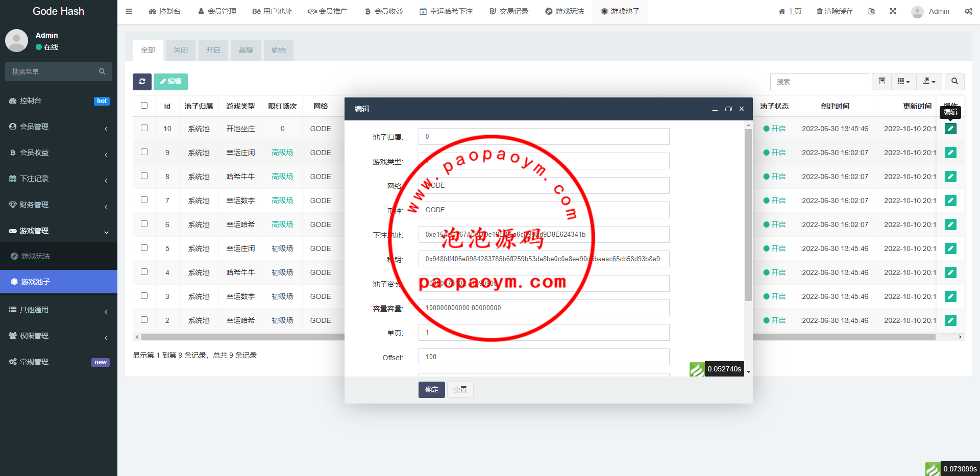Click the table search magnifier button

[x=954, y=82]
